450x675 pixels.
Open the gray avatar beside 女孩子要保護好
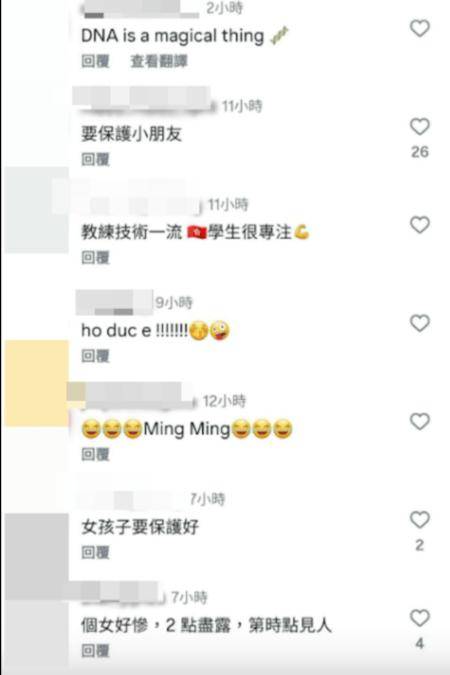37,556
